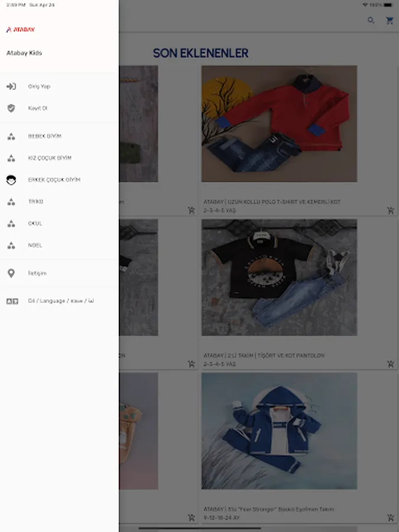Select Kayıt Ol menu item
The image size is (399, 532).
coord(59,108)
